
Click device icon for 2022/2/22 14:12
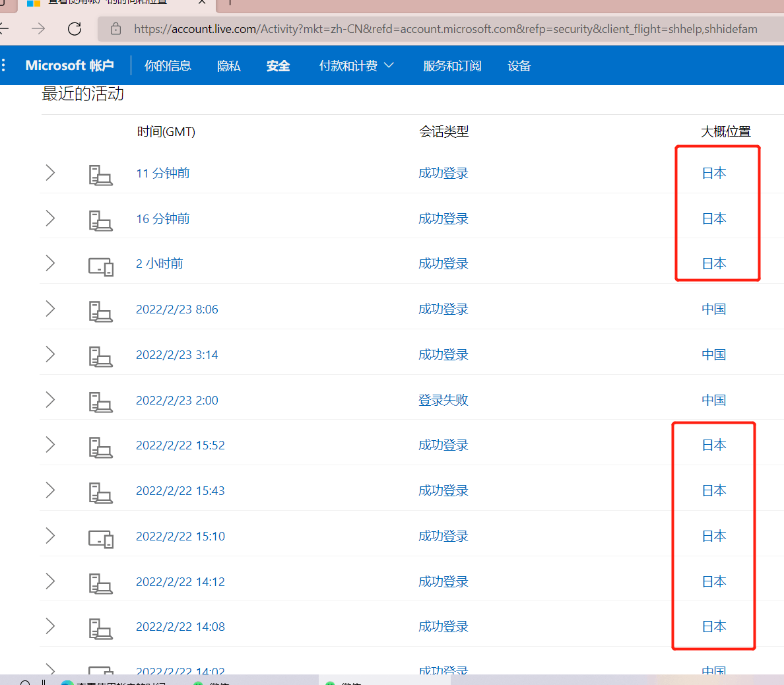[100, 584]
